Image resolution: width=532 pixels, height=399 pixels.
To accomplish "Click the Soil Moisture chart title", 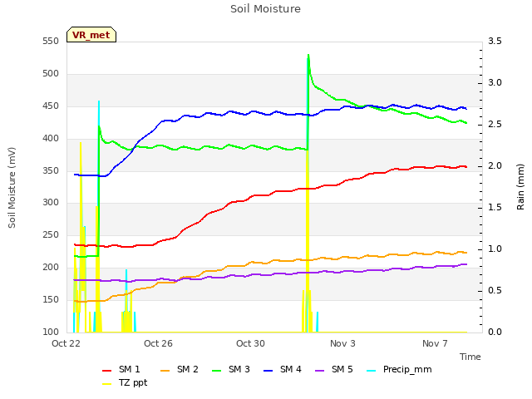I will pyautogui.click(x=265, y=8).
